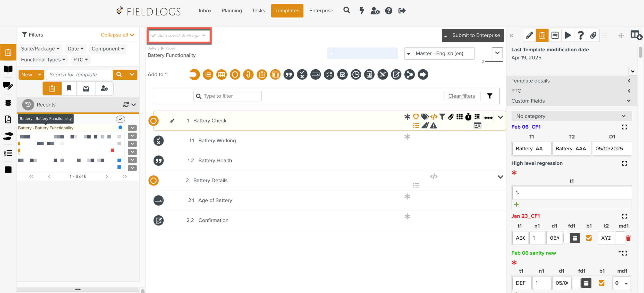Collapse the Battery Details section chevron

(500, 177)
